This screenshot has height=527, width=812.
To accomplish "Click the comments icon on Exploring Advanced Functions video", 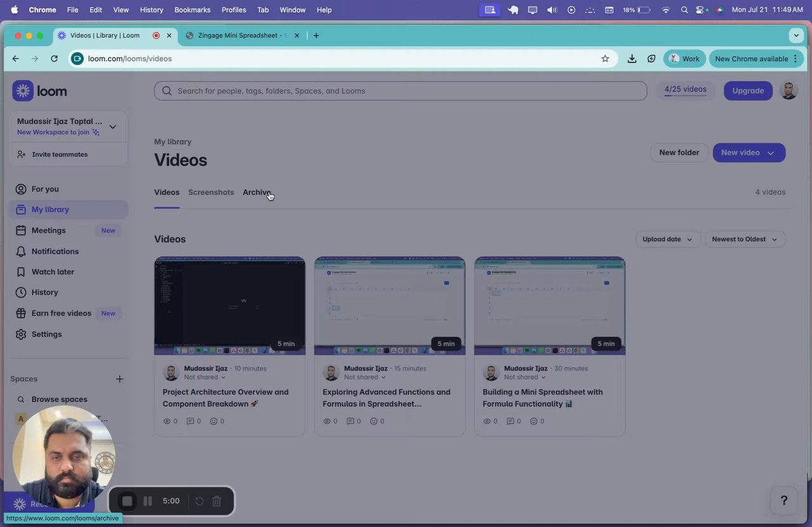I will pyautogui.click(x=350, y=421).
